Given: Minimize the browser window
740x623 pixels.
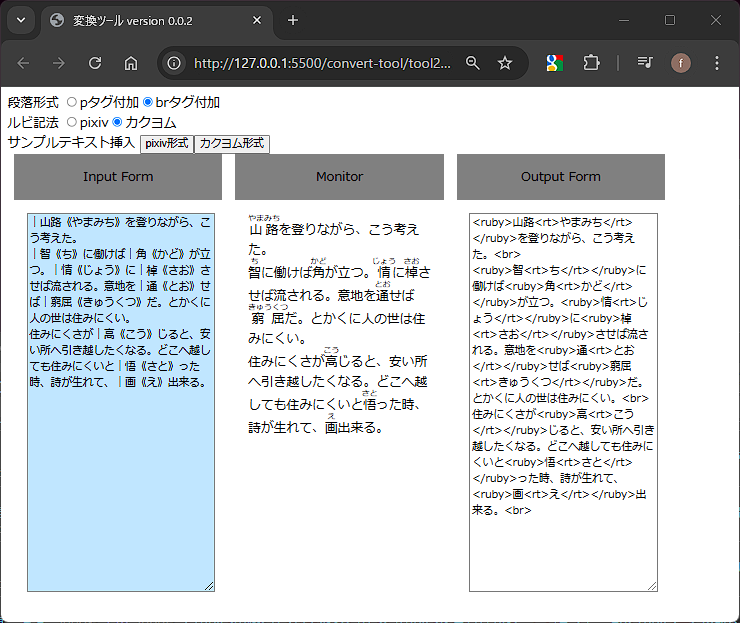Looking at the screenshot, I should (x=624, y=20).
